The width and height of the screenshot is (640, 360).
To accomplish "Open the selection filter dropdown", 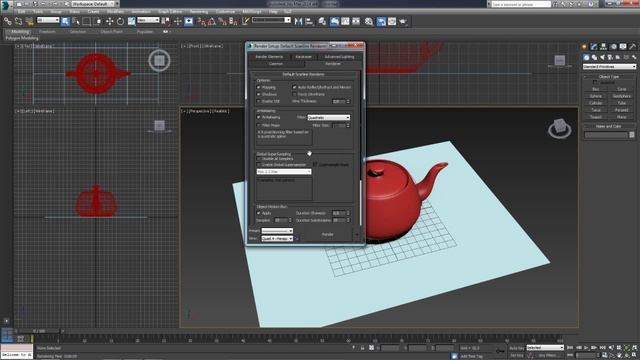I will [x=48, y=20].
